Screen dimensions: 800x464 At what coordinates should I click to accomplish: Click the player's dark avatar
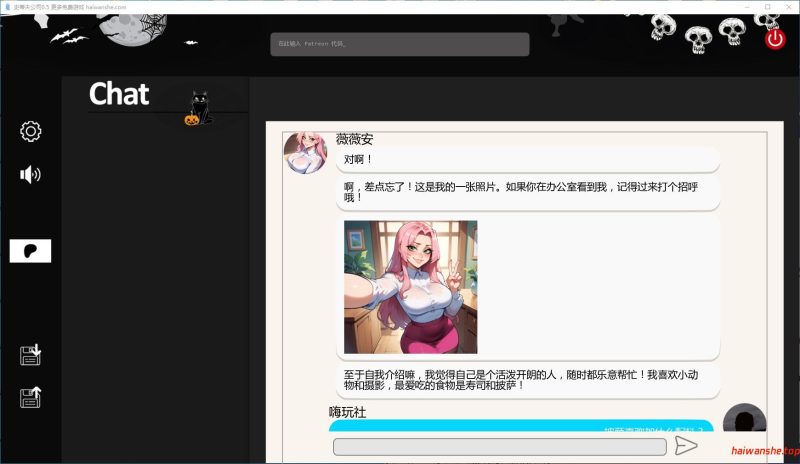744,418
